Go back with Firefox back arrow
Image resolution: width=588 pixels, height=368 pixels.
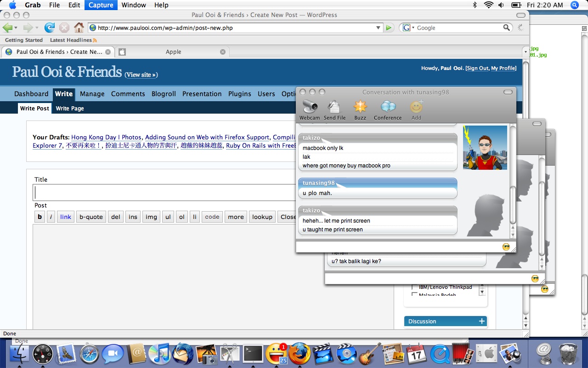8,28
